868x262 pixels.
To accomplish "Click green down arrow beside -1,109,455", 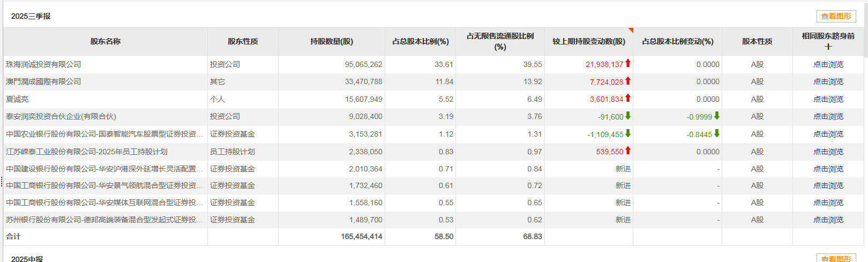I will point(628,133).
